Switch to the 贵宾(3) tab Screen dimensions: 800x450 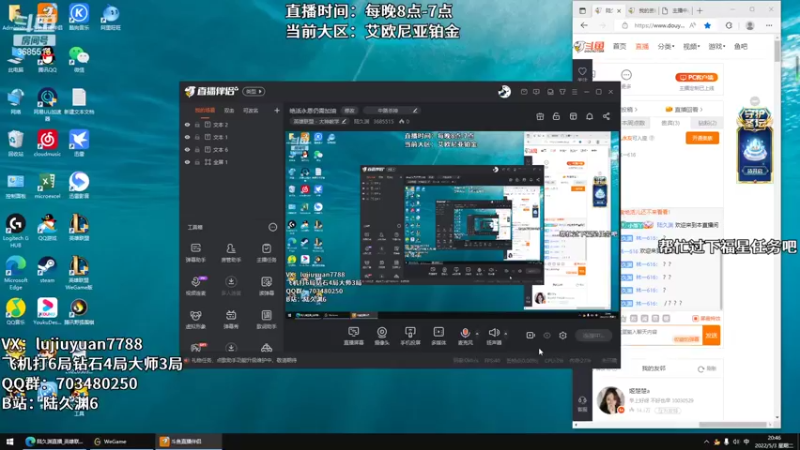click(x=670, y=123)
